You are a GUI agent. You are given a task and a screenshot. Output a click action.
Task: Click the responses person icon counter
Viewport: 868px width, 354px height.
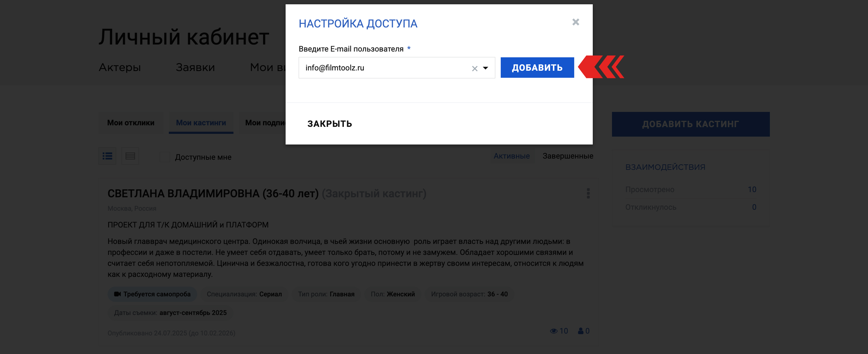pos(584,331)
